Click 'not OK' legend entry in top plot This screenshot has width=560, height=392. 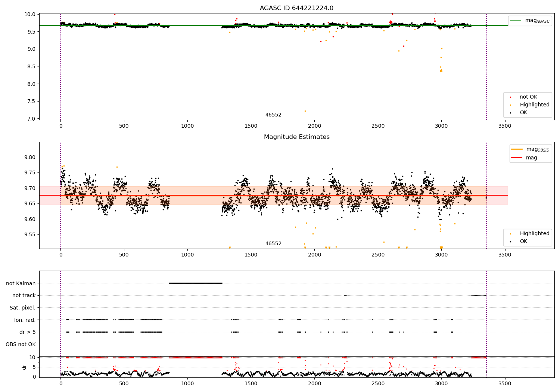(x=528, y=97)
